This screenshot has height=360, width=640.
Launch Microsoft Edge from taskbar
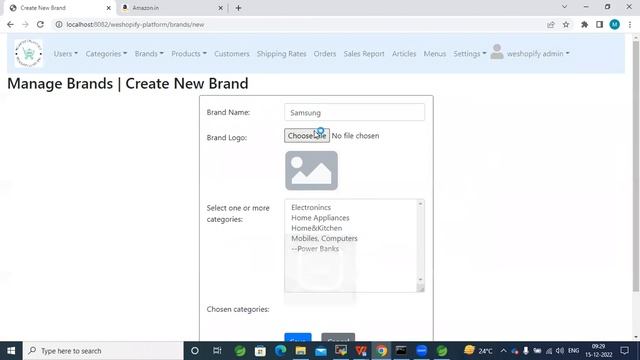tap(280, 351)
